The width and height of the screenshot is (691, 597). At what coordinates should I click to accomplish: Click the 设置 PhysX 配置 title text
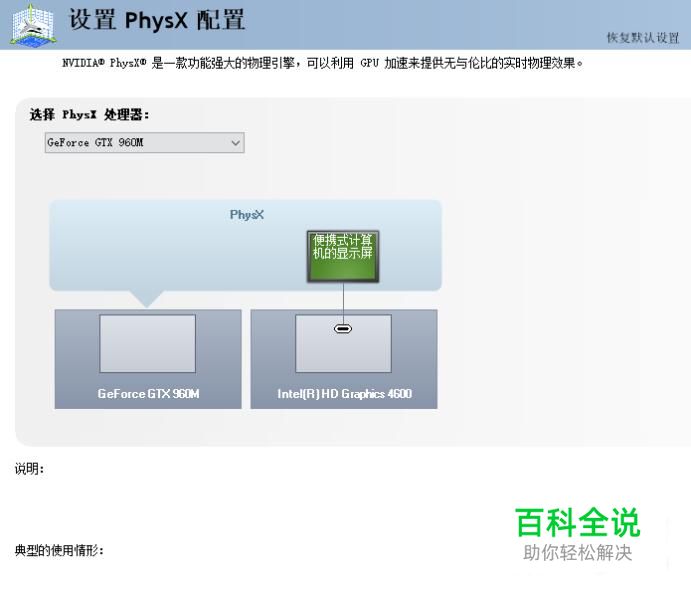coord(157,20)
